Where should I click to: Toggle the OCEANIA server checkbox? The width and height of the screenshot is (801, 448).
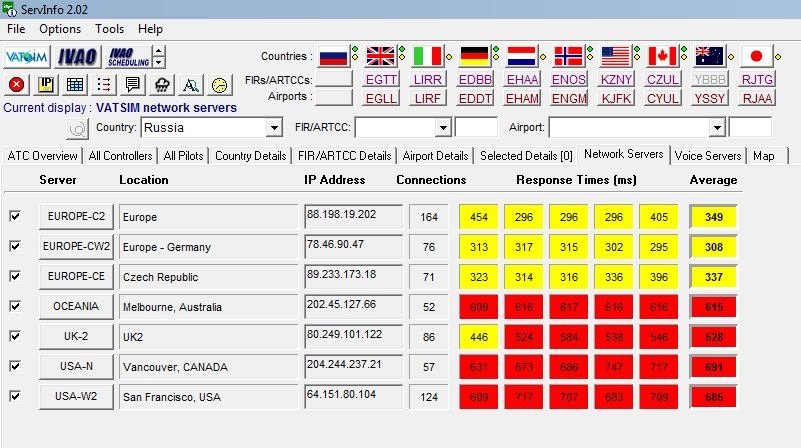click(x=15, y=306)
